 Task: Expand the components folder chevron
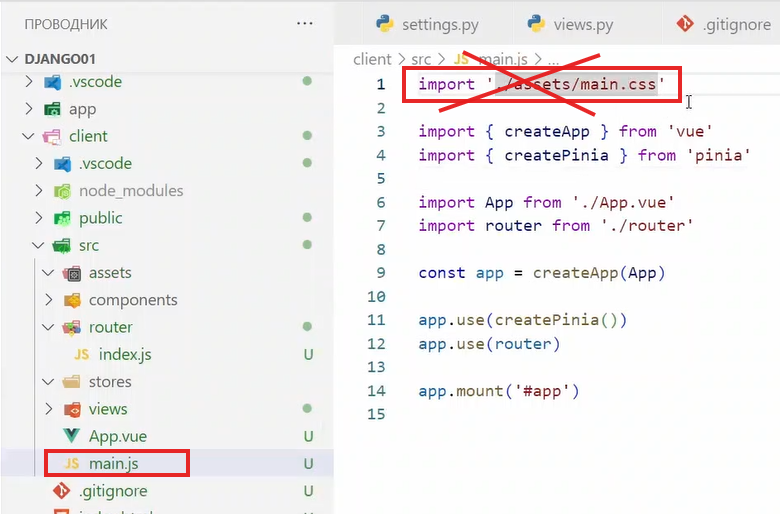[x=49, y=300]
